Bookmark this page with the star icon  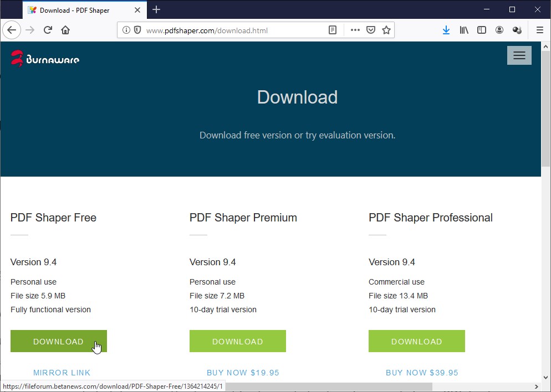[x=386, y=30]
